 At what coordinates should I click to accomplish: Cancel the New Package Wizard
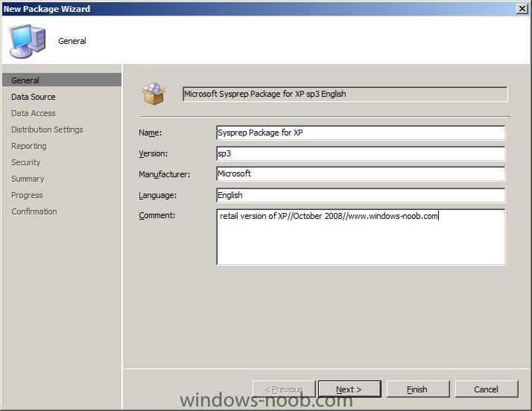(487, 389)
